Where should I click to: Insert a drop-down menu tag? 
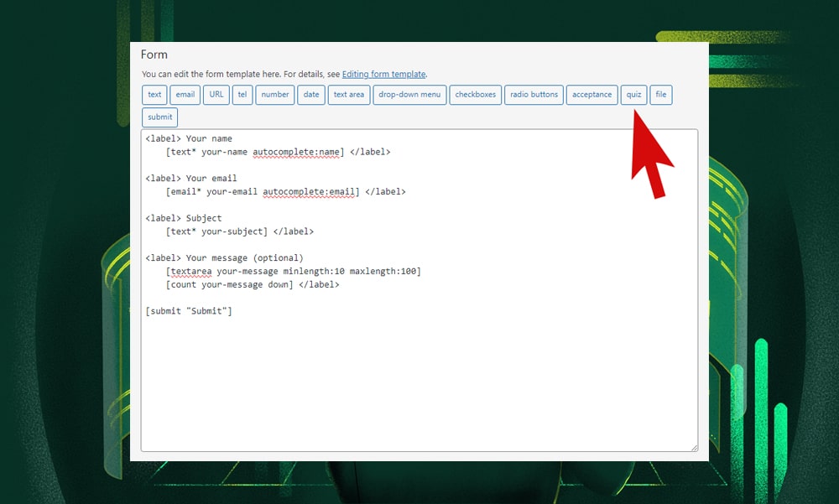tap(409, 95)
